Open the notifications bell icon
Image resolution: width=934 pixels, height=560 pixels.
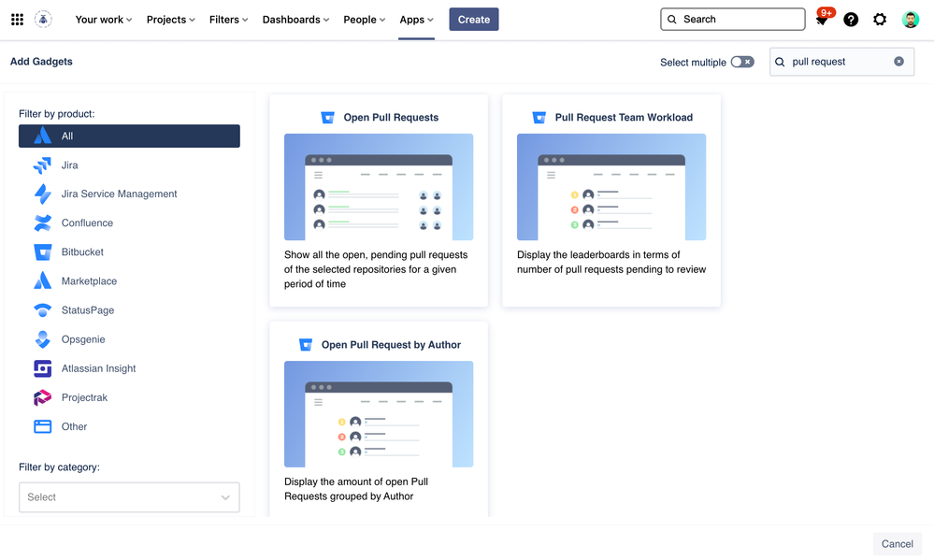(822, 21)
